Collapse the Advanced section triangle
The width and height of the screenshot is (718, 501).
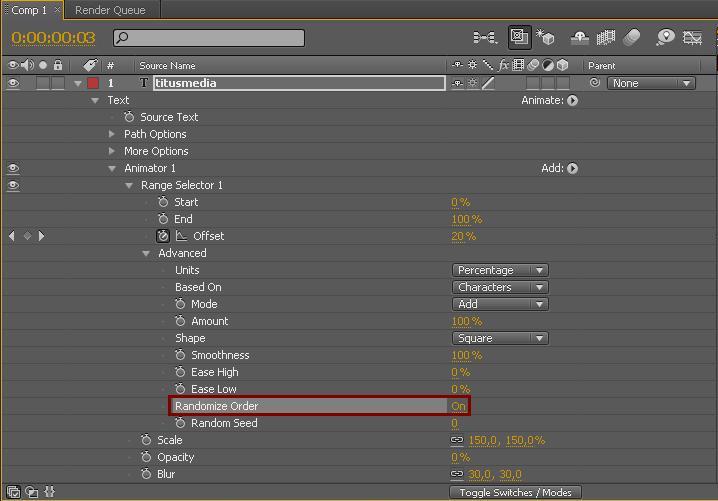pos(146,254)
